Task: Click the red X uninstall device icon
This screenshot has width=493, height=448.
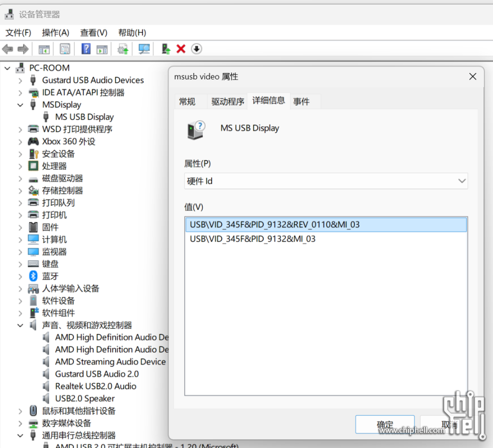Action: click(181, 49)
